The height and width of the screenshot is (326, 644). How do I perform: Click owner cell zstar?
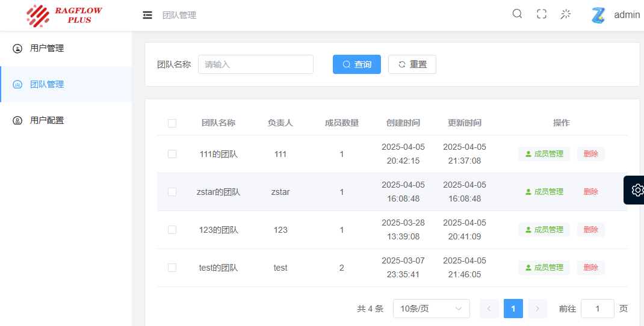(280, 192)
